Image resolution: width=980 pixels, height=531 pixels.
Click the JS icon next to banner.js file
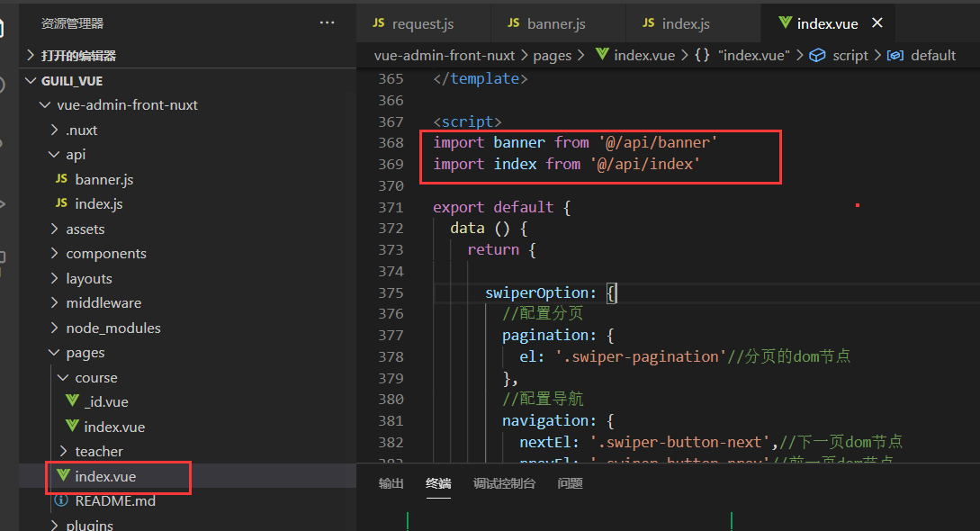pyautogui.click(x=61, y=179)
